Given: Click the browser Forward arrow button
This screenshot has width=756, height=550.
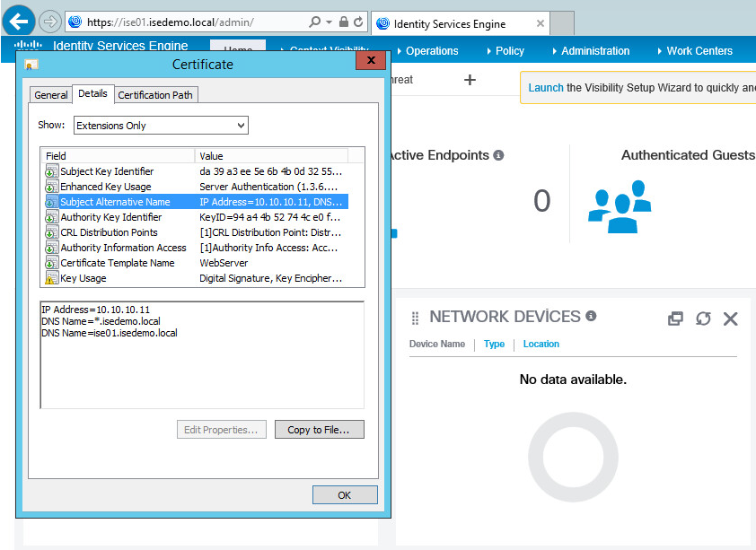Looking at the screenshot, I should click(x=49, y=22).
